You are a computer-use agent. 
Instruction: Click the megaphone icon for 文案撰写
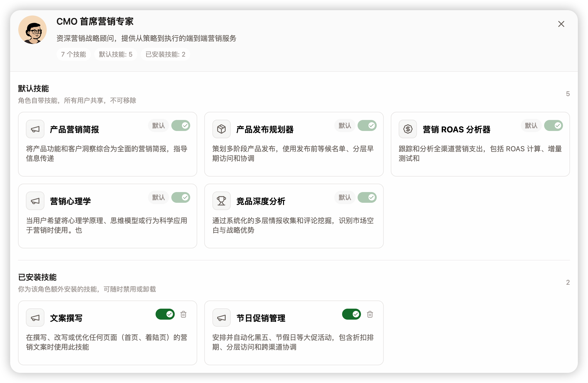point(35,318)
